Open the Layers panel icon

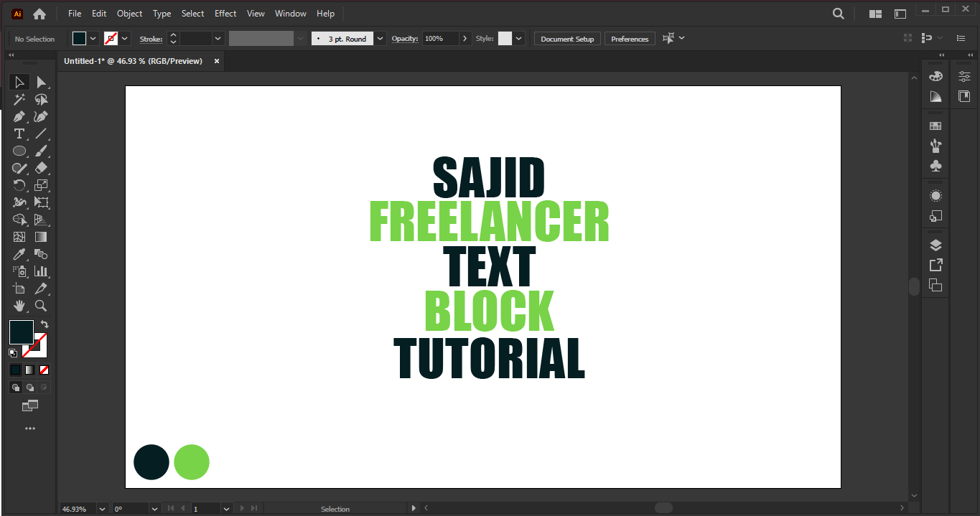tap(935, 245)
